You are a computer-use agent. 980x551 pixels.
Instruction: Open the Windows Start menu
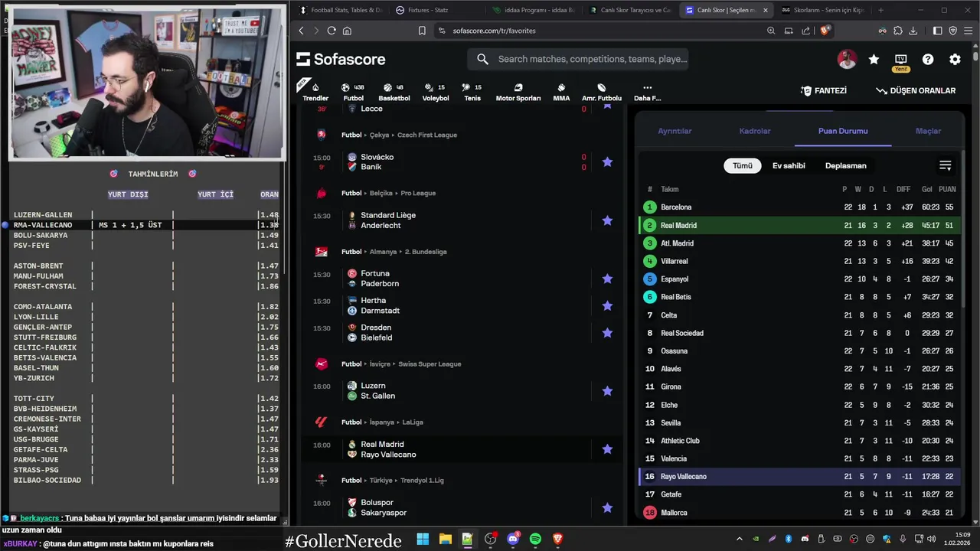pos(423,539)
